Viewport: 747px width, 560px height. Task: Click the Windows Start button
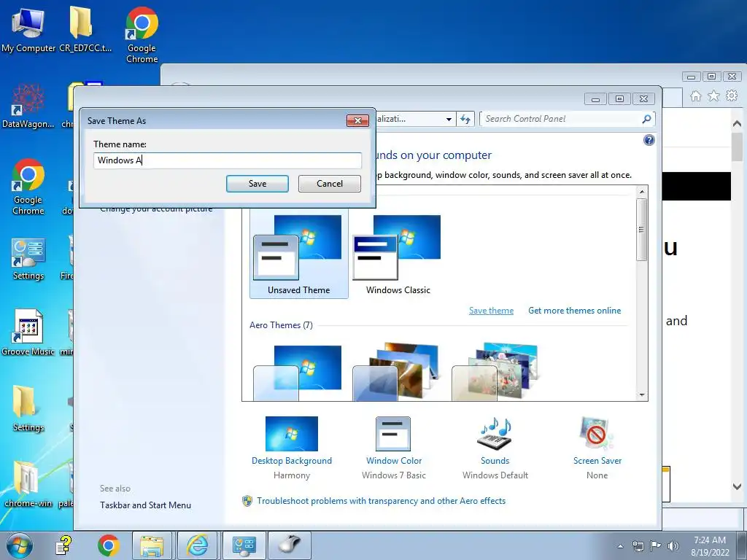[x=20, y=545]
